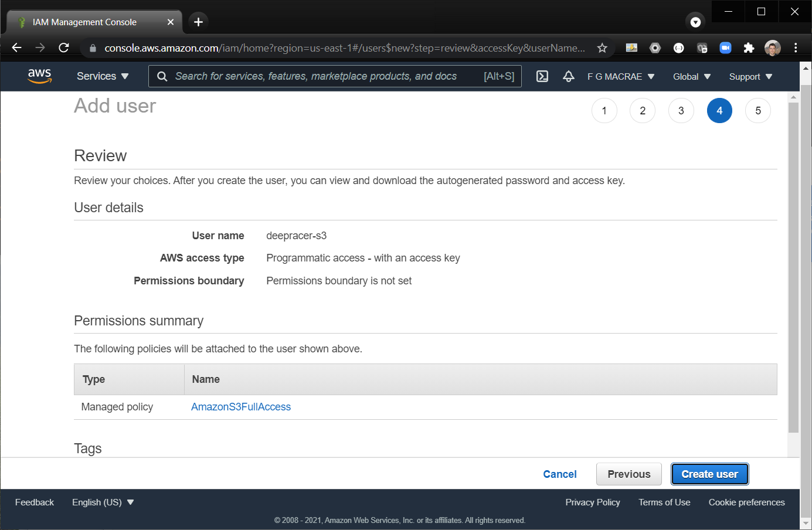Go to wizard step 3
Viewport: 812px width, 530px height.
pos(681,110)
